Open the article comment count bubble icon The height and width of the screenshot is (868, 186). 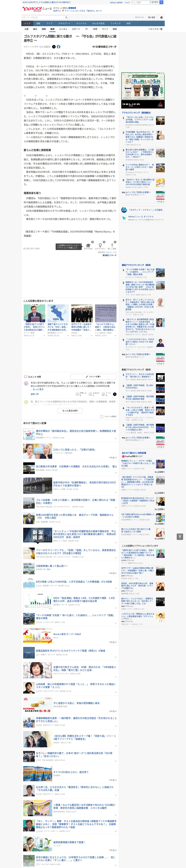41,47
